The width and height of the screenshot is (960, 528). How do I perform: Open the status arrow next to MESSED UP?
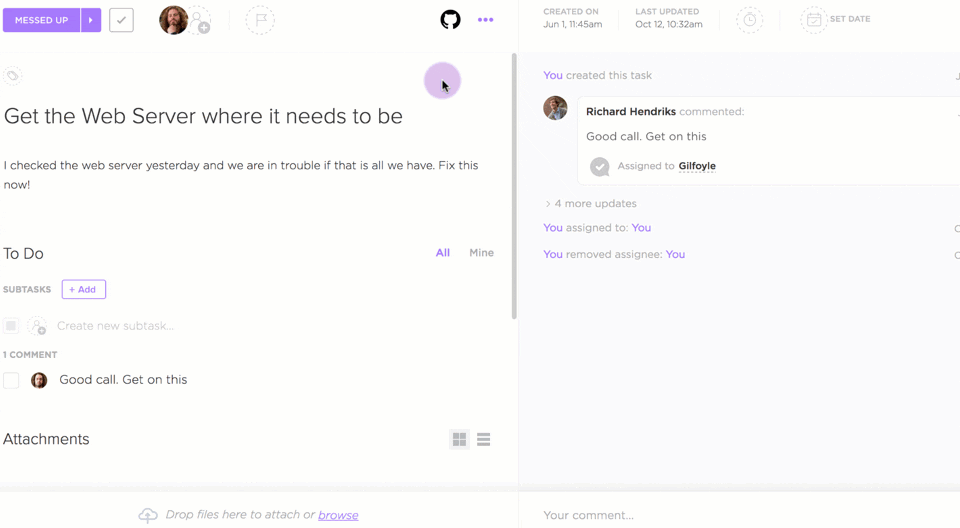(91, 20)
